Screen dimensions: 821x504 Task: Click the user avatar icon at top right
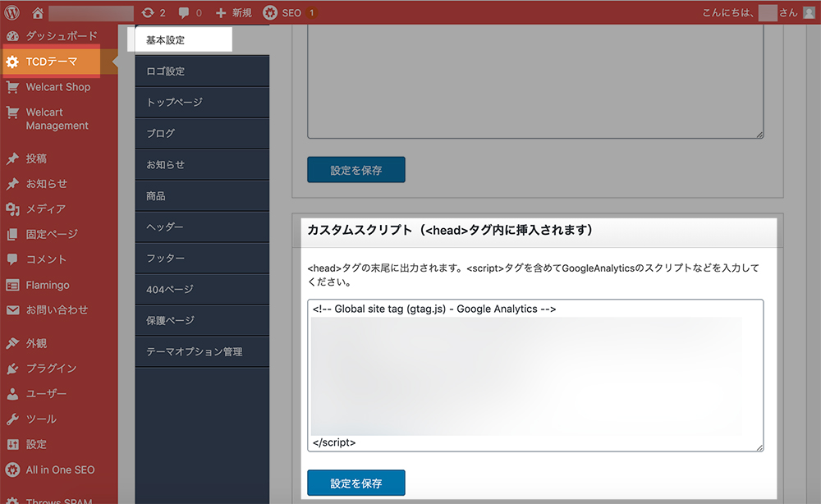[x=809, y=12]
